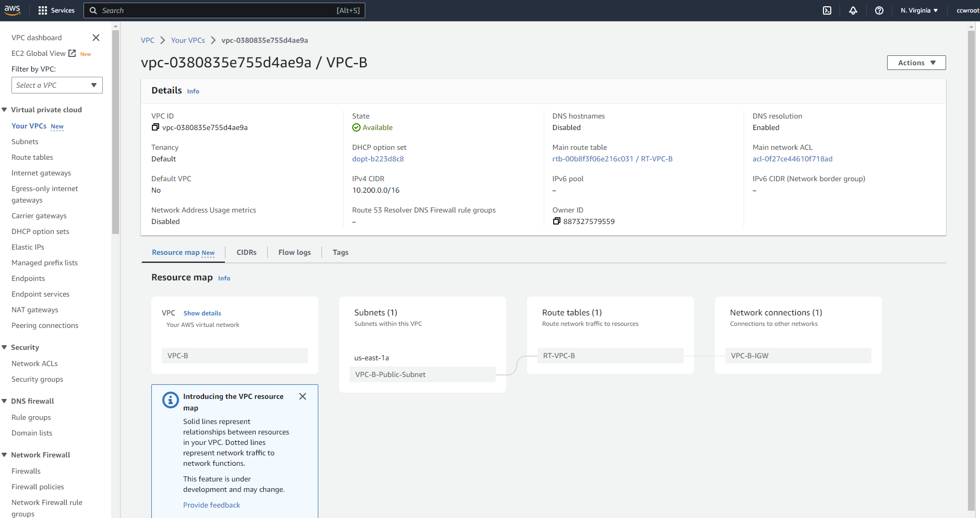Open Rule groups in sidebar
The width and height of the screenshot is (980, 518).
point(31,417)
